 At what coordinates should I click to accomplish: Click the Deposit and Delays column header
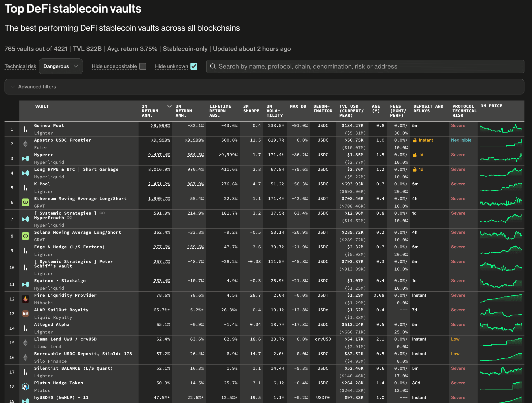click(428, 109)
